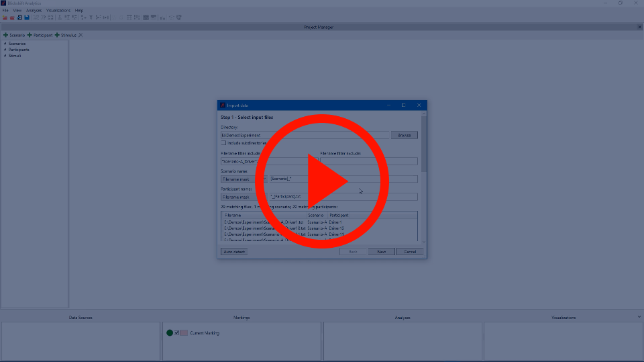
Task: Click the Back button in the dialog
Action: coord(353,252)
